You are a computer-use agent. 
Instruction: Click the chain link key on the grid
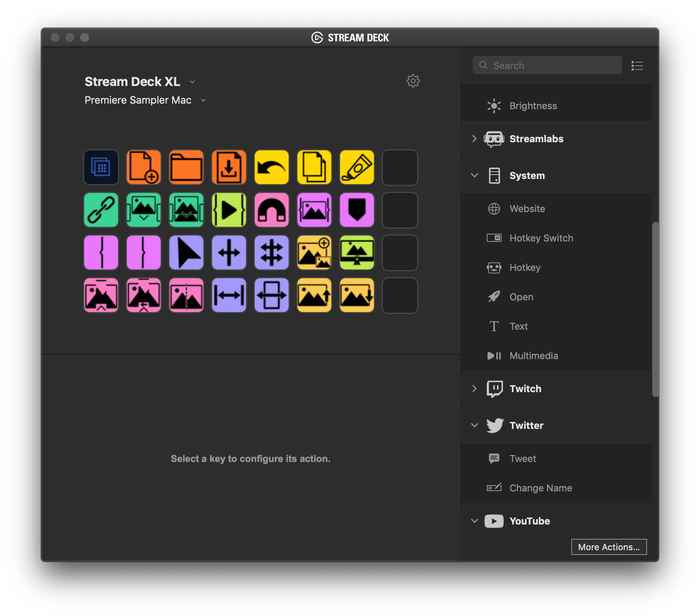tap(101, 210)
